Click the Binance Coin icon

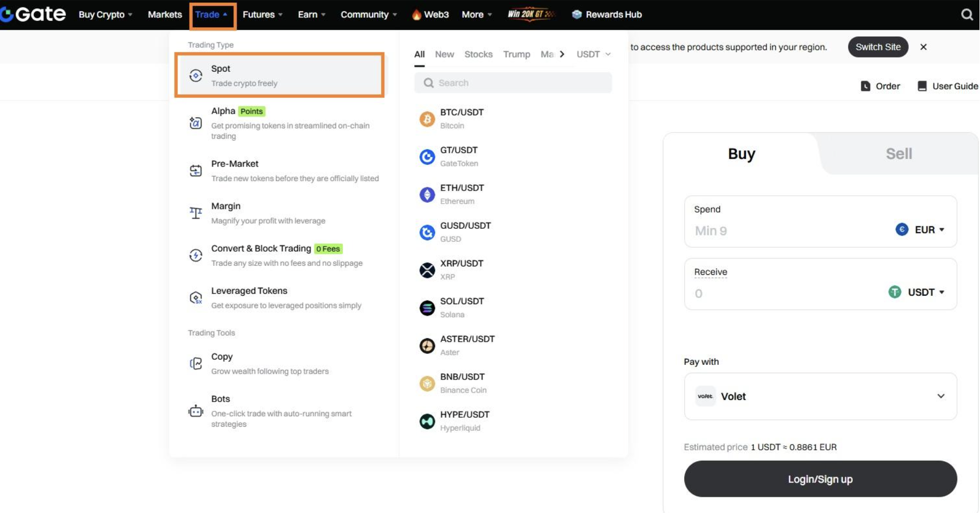tap(427, 383)
